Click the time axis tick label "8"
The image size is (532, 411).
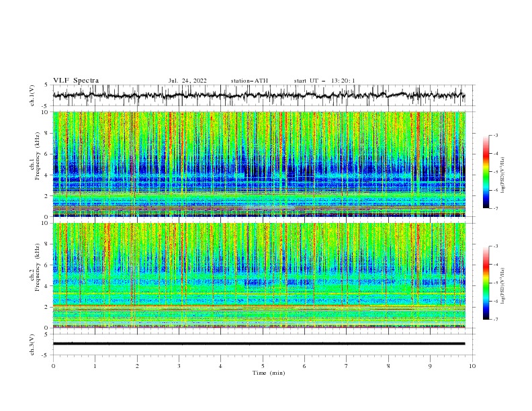[x=388, y=366]
